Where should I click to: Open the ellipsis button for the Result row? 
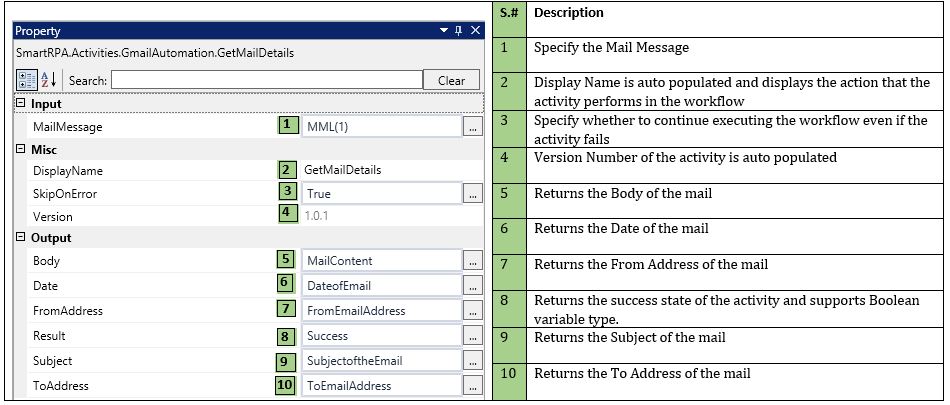[x=474, y=336]
